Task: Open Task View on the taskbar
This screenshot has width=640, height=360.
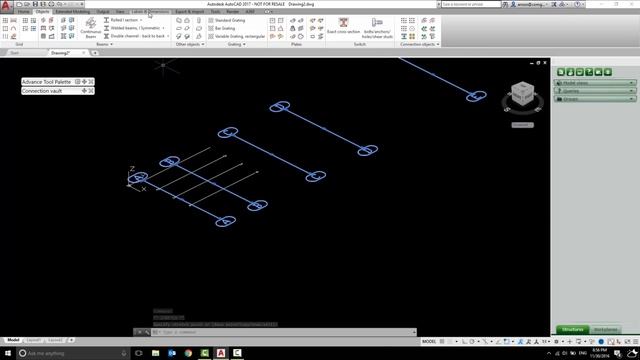Action: pos(139,353)
